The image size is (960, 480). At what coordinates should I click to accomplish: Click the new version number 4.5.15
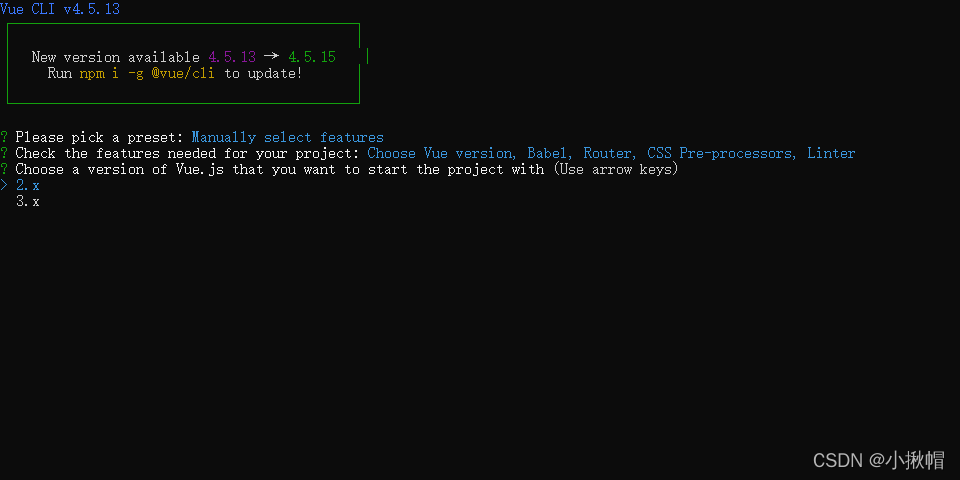tap(312, 57)
